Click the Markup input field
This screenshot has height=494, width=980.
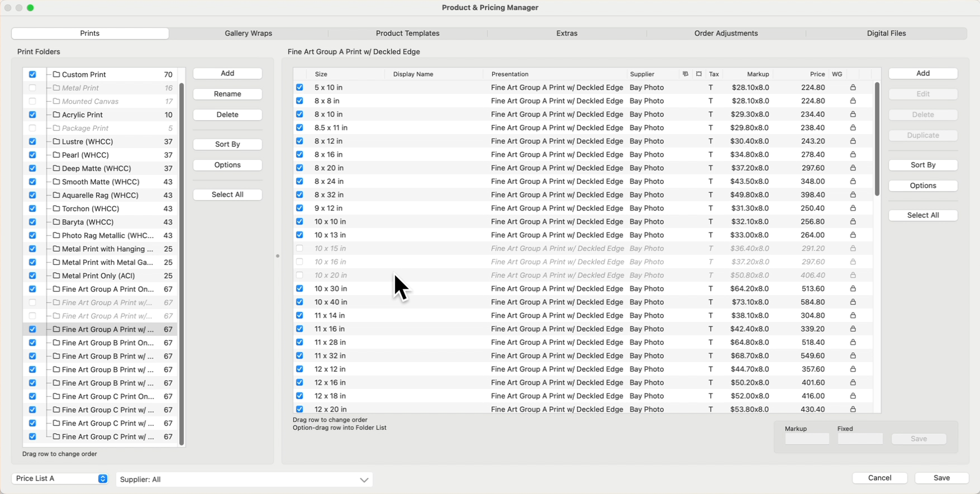tap(807, 439)
